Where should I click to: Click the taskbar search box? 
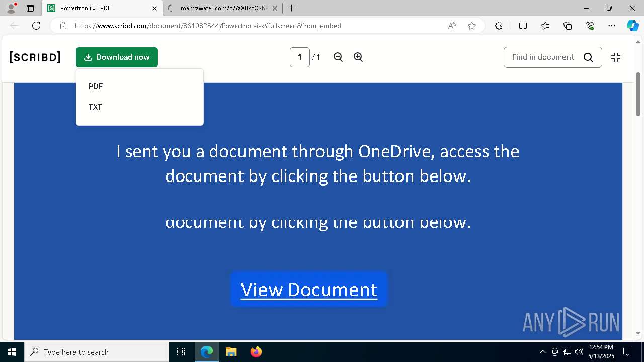pyautogui.click(x=97, y=352)
